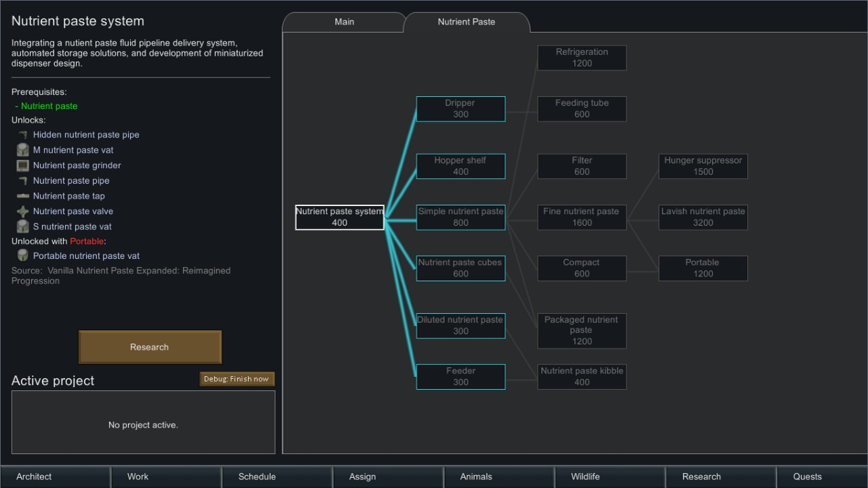Select the Compact research node
Image resolution: width=868 pixels, height=488 pixels.
(582, 268)
